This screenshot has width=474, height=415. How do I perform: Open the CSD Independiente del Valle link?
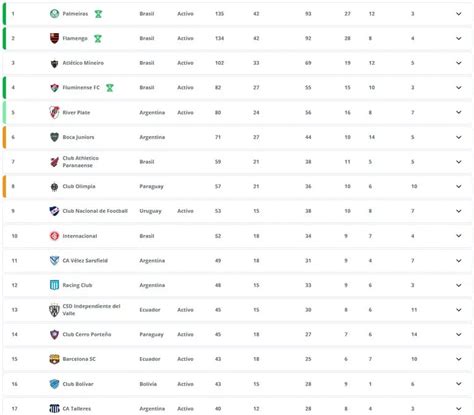(91, 310)
